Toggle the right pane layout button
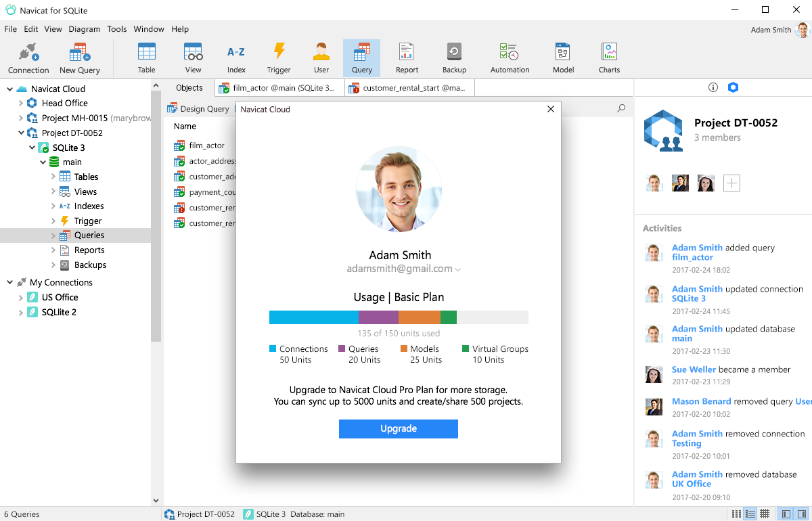 pyautogui.click(x=801, y=514)
